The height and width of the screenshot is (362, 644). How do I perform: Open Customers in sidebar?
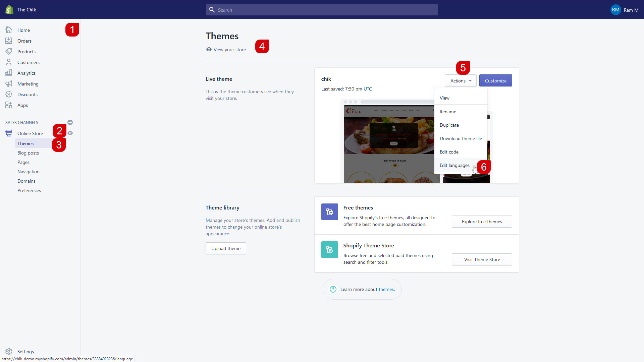click(x=29, y=62)
